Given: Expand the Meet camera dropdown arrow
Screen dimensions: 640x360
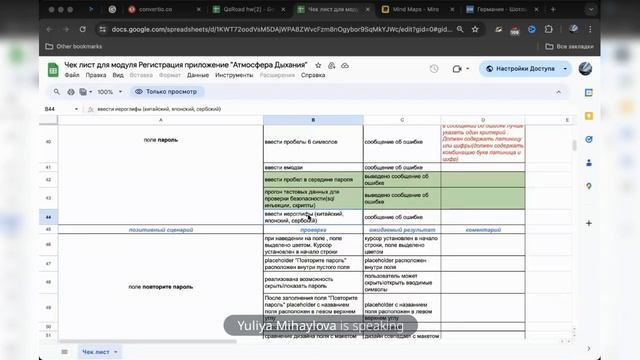Looking at the screenshot, I should pos(467,69).
